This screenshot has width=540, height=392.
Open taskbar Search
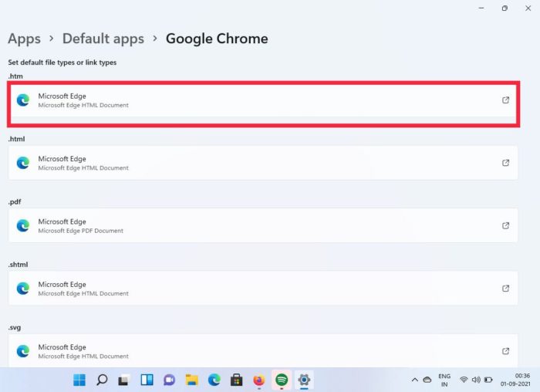point(102,380)
